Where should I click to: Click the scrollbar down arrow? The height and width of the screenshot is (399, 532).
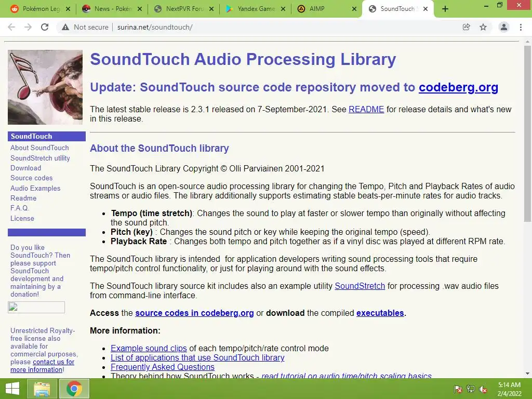tap(527, 374)
